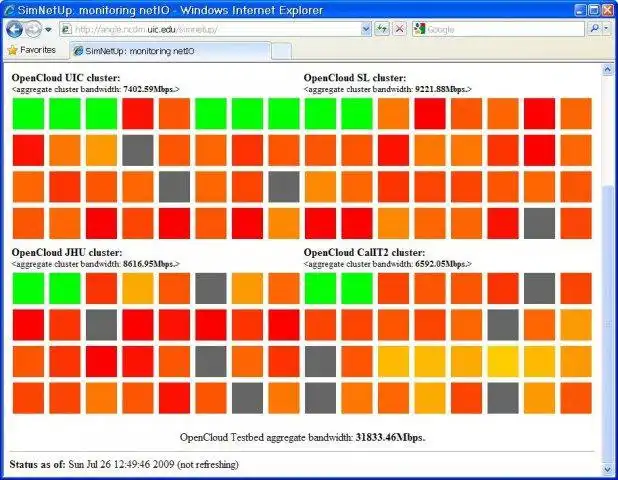The width and height of the screenshot is (618, 480).
Task: Click the address bar URL field
Action: click(x=216, y=29)
